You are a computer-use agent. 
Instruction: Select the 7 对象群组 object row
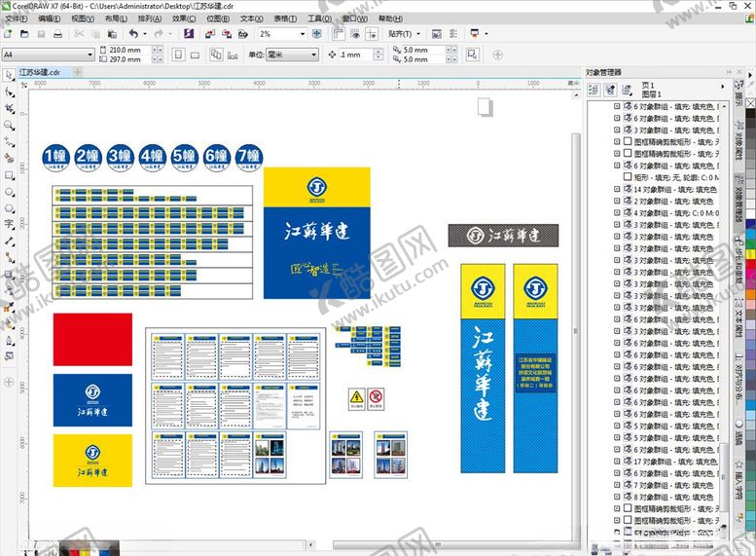[667, 485]
